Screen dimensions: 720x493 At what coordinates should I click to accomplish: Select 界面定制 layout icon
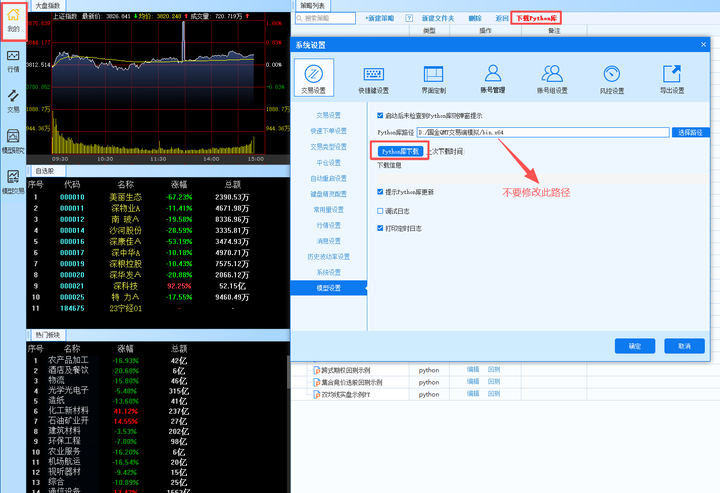click(x=433, y=79)
